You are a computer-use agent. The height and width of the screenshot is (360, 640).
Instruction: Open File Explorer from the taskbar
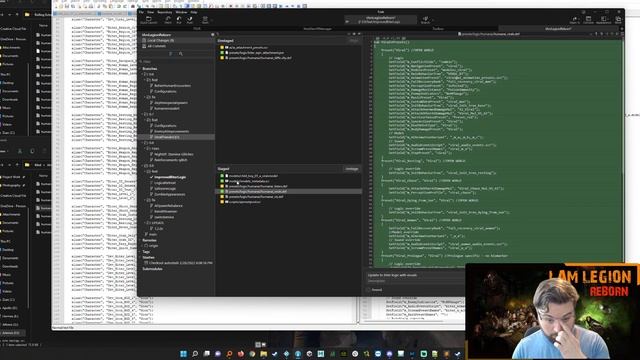point(264,353)
